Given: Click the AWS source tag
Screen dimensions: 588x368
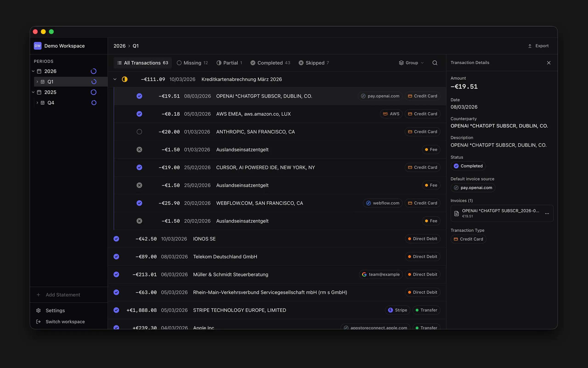Looking at the screenshot, I should click(391, 114).
